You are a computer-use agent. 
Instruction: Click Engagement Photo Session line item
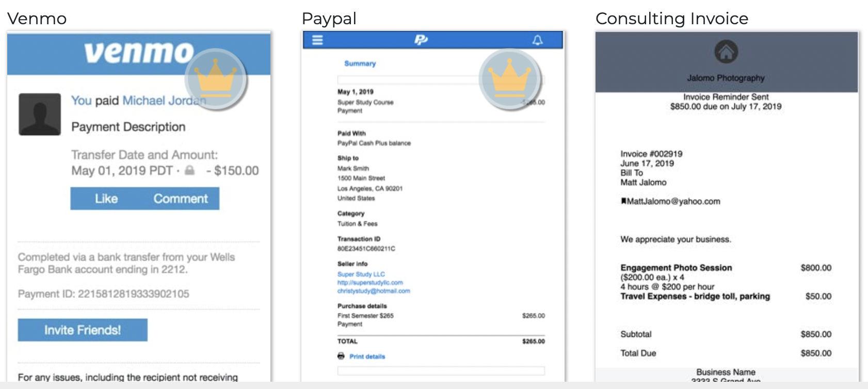coord(676,268)
